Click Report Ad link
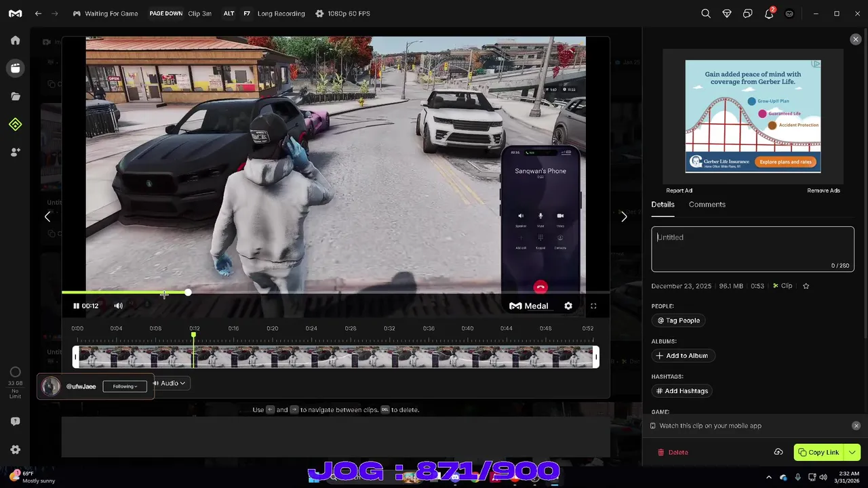868x488 pixels. point(679,190)
